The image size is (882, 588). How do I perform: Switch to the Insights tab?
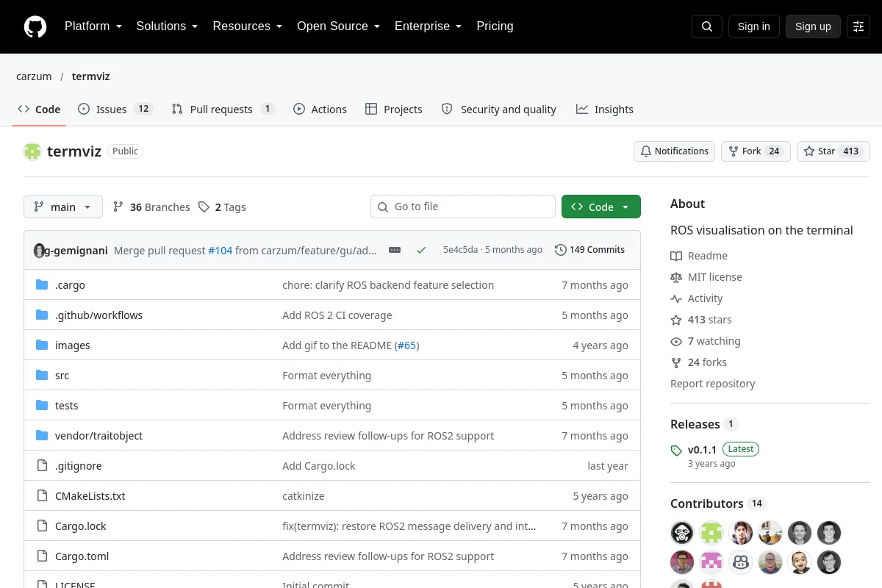tap(604, 110)
